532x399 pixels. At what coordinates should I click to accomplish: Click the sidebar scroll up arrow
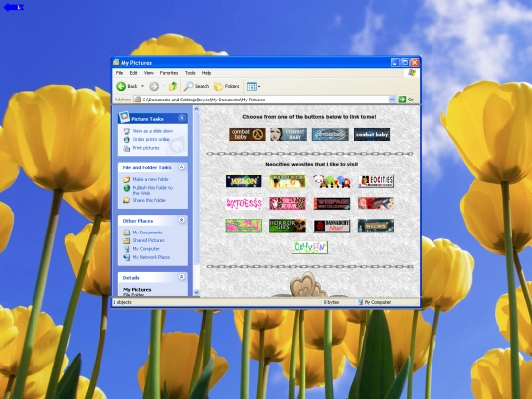coord(196,109)
